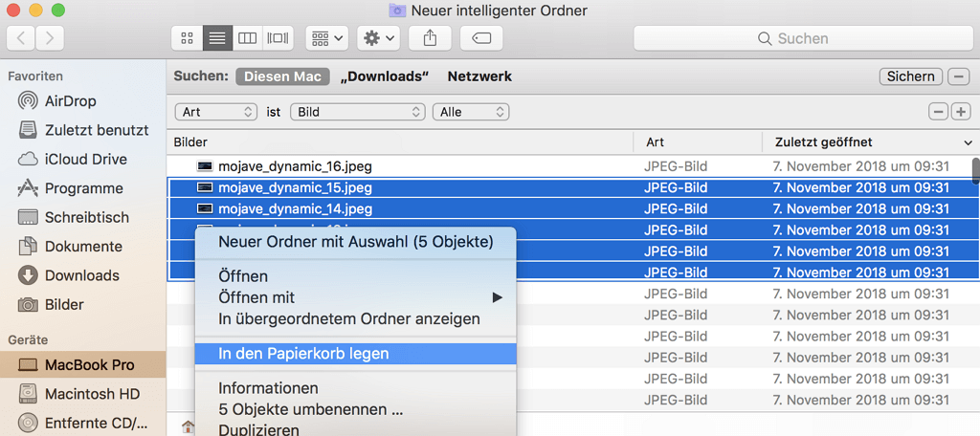This screenshot has width=980, height=436.
Task: Choose Duplizieren in the context menu
Action: (356, 429)
